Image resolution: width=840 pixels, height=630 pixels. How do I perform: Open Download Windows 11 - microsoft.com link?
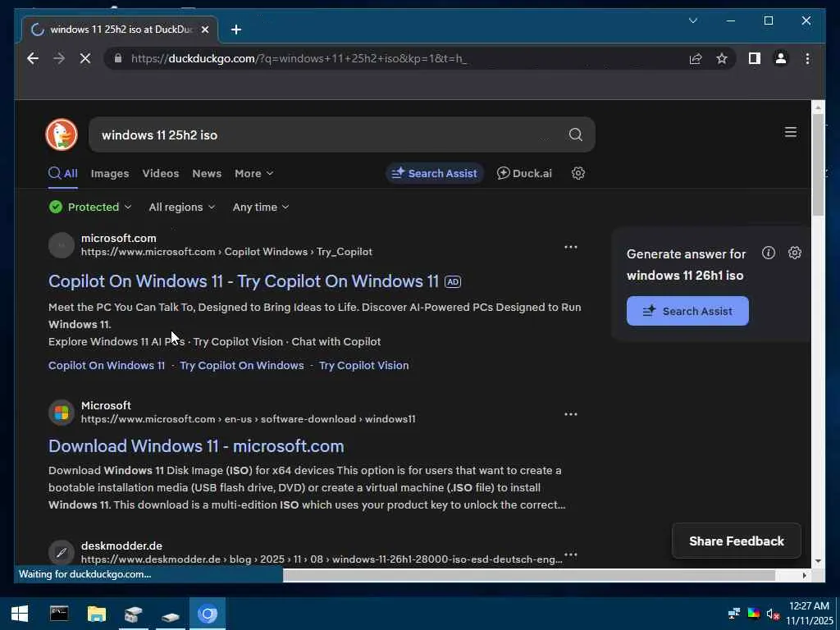(x=196, y=446)
